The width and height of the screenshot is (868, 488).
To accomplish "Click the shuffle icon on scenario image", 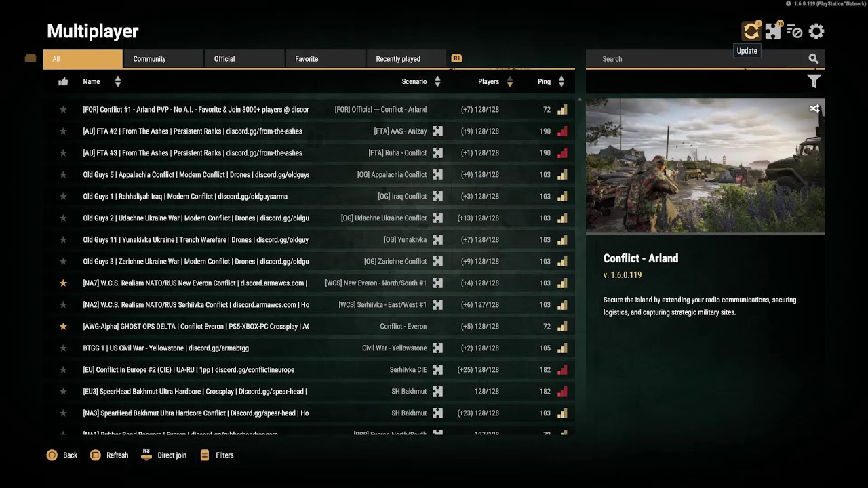I will [x=814, y=108].
